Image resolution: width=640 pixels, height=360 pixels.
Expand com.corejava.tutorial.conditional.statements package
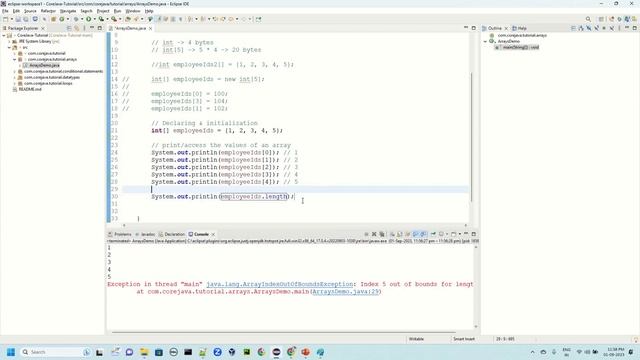click(15, 71)
